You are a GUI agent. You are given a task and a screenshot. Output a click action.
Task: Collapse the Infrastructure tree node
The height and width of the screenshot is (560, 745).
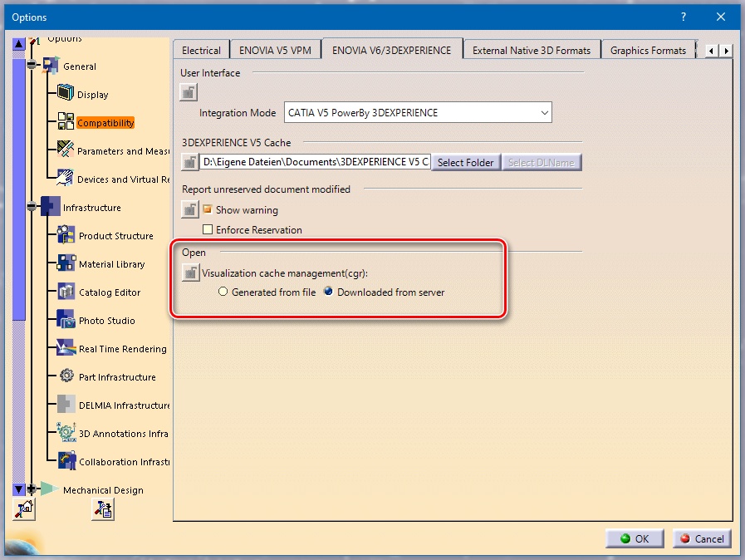point(32,206)
